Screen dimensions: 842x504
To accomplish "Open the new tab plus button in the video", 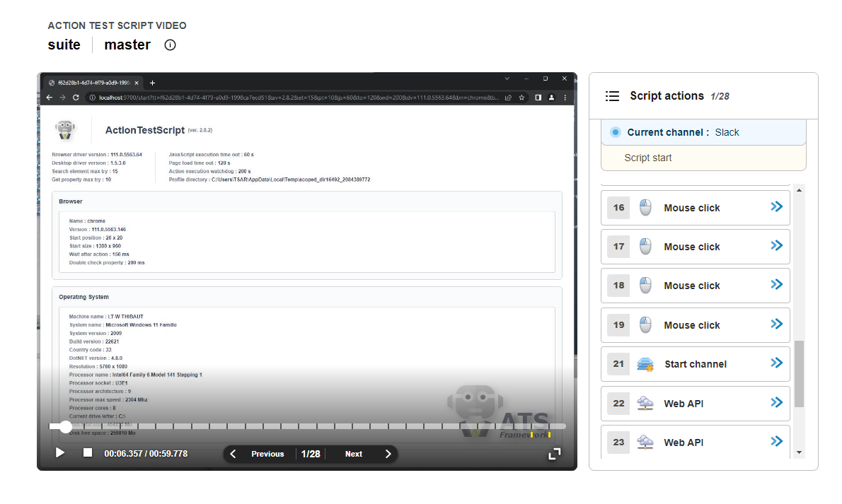I will tap(153, 83).
